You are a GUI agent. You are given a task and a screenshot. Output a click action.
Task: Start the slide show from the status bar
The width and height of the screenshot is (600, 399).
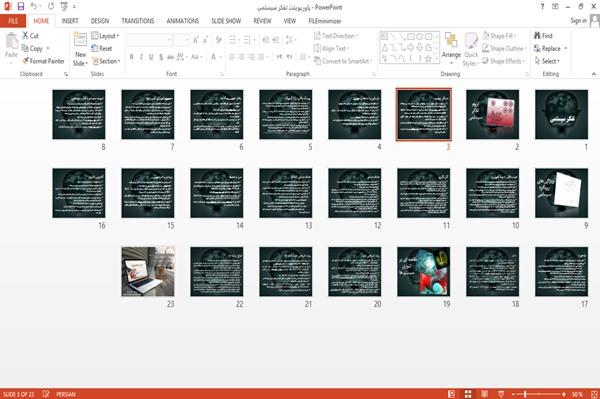pyautogui.click(x=501, y=394)
